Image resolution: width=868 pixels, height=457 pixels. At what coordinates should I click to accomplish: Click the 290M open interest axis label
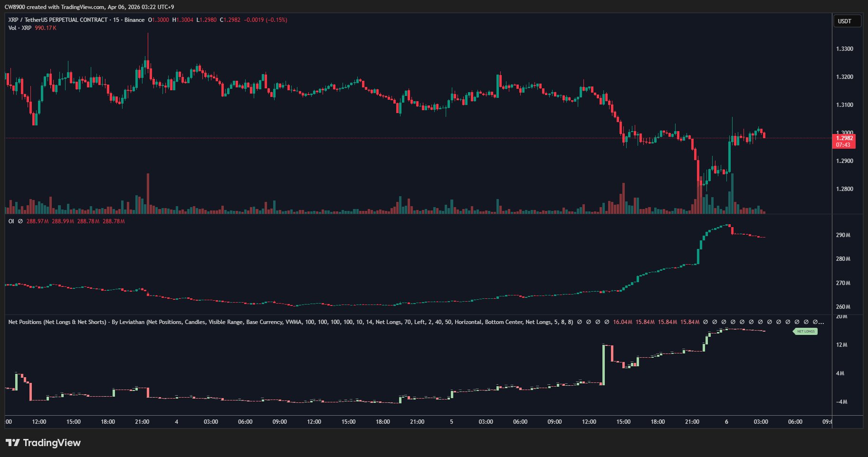[x=843, y=235]
